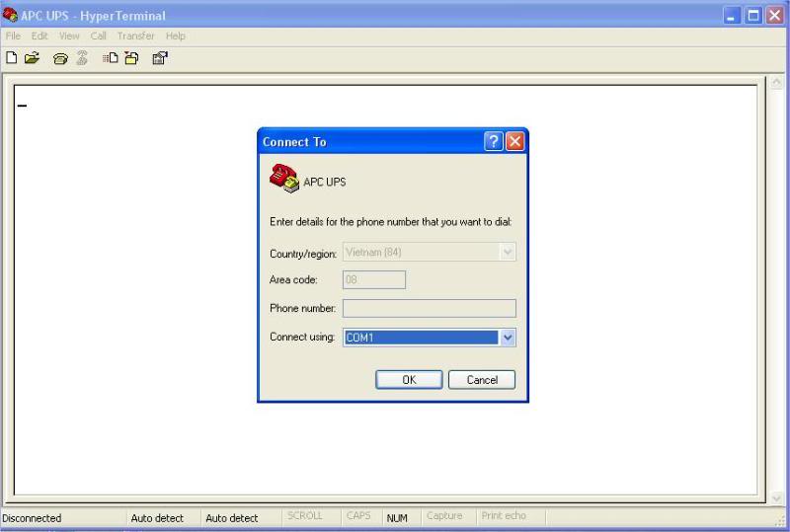Open the Transfer menu

(x=135, y=36)
